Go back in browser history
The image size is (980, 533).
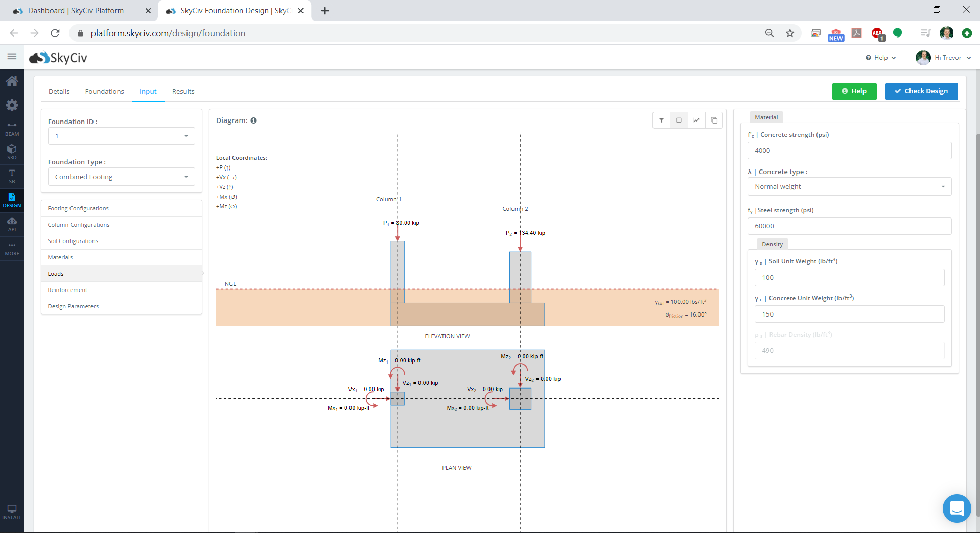pyautogui.click(x=14, y=33)
